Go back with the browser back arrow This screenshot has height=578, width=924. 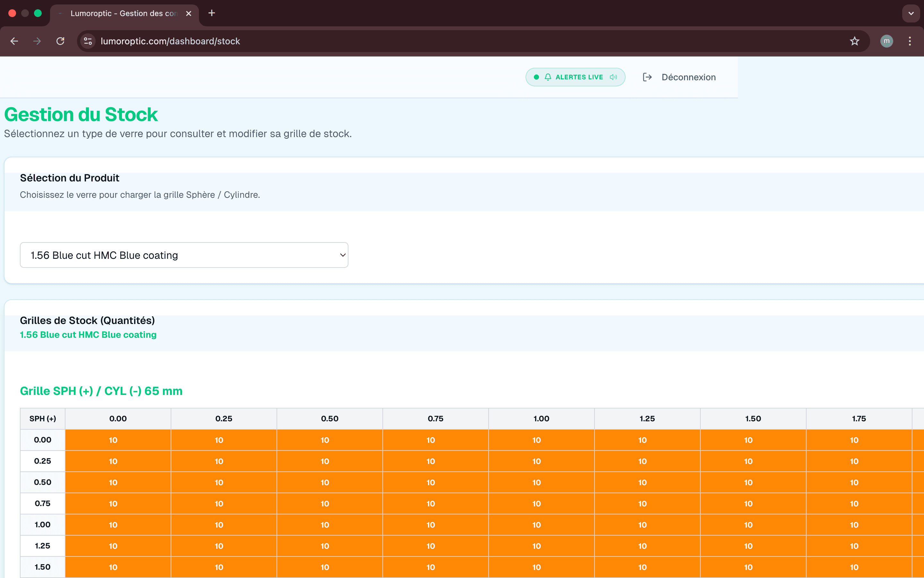tap(14, 41)
